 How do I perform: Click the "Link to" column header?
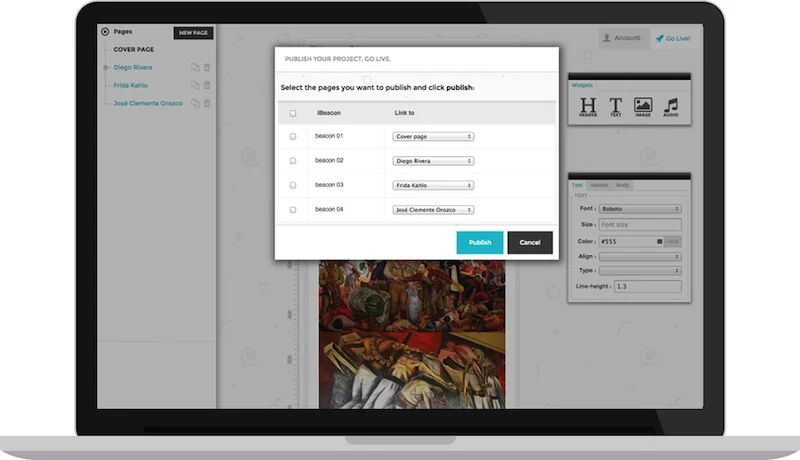(404, 113)
